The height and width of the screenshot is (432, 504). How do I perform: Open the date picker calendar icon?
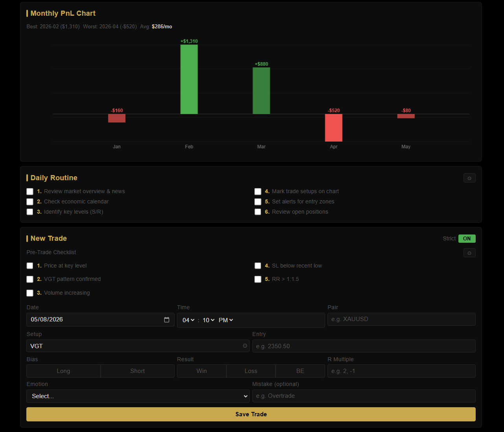[x=167, y=320]
